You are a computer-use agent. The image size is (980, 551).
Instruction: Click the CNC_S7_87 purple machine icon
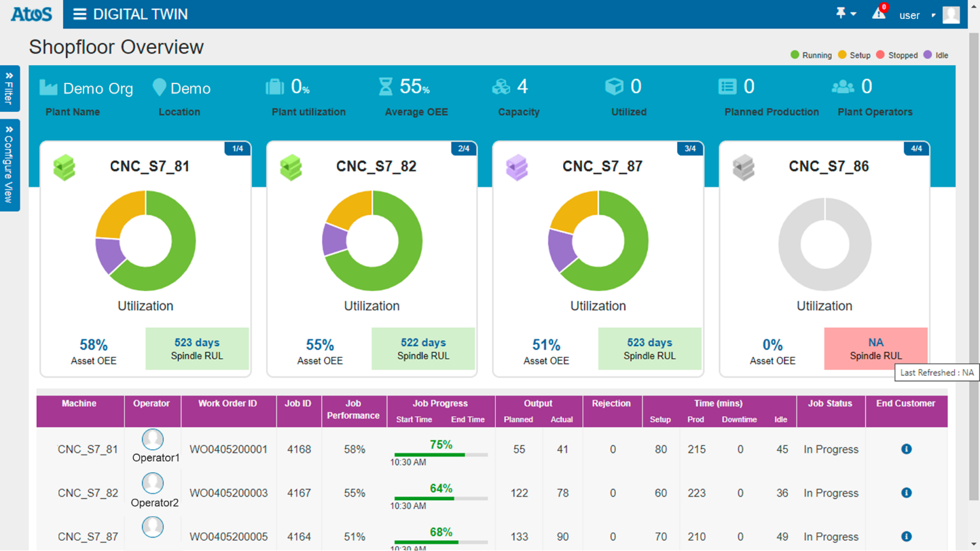pyautogui.click(x=517, y=167)
